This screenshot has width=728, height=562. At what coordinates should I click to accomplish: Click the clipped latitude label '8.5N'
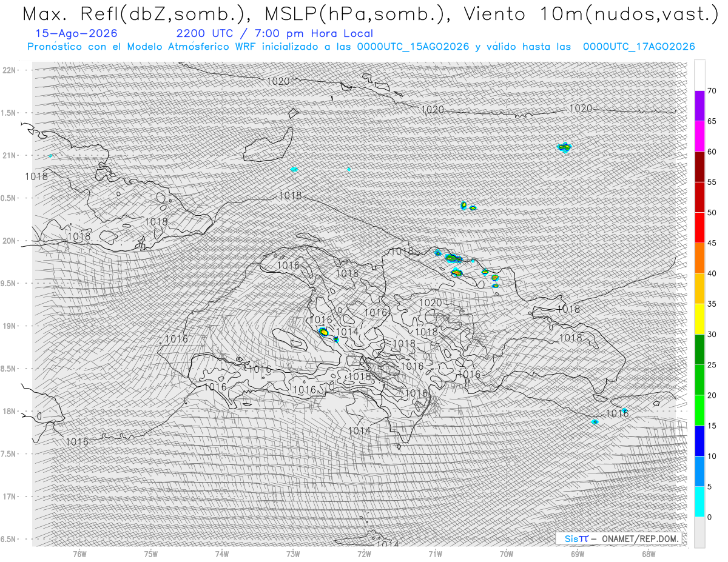point(8,369)
